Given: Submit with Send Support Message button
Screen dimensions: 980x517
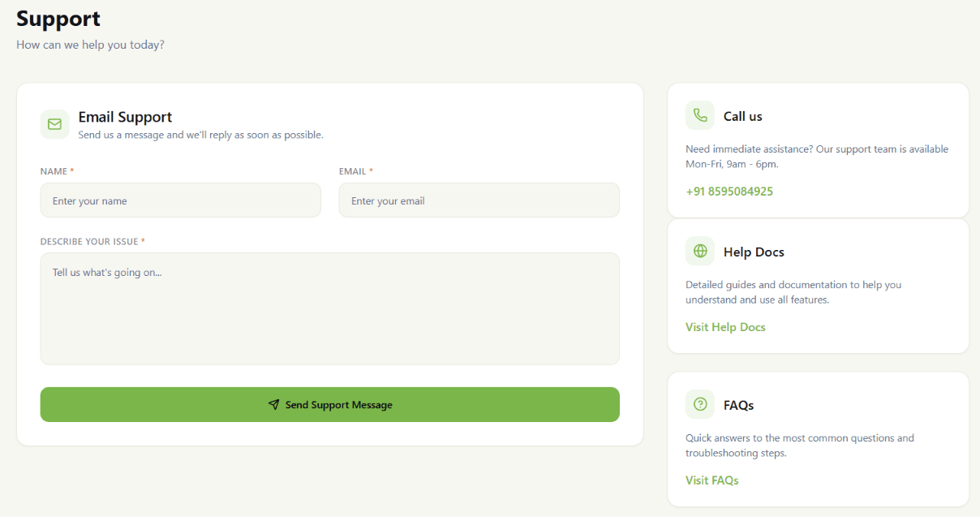Looking at the screenshot, I should coord(330,404).
